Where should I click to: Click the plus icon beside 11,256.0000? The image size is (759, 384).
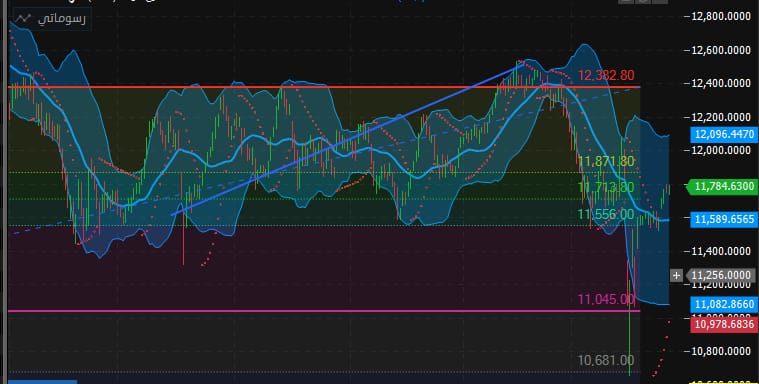pyautogui.click(x=676, y=276)
